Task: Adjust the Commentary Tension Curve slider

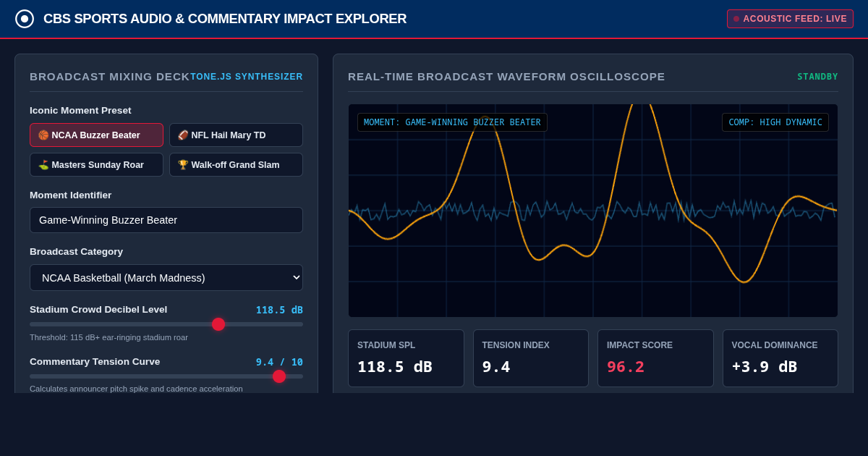Action: 166,376
